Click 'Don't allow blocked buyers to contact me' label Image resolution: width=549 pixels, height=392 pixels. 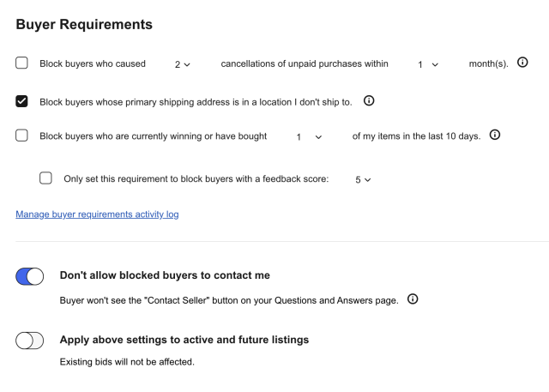click(x=165, y=275)
